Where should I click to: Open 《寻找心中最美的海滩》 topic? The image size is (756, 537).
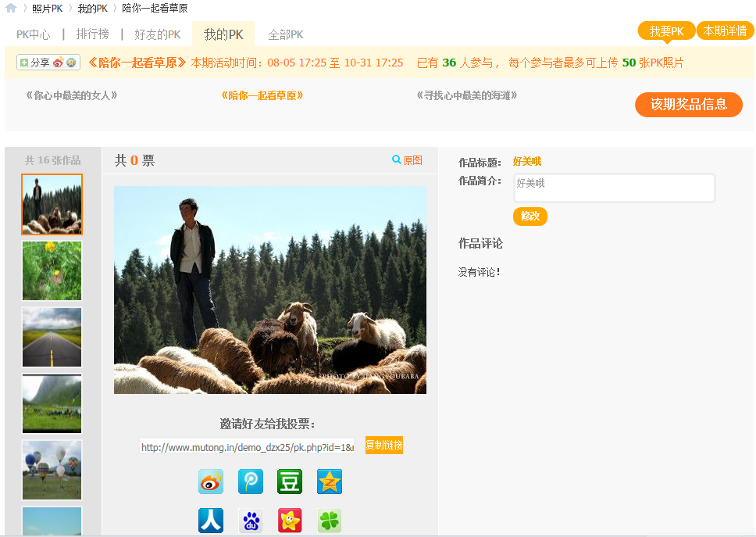[x=467, y=95]
